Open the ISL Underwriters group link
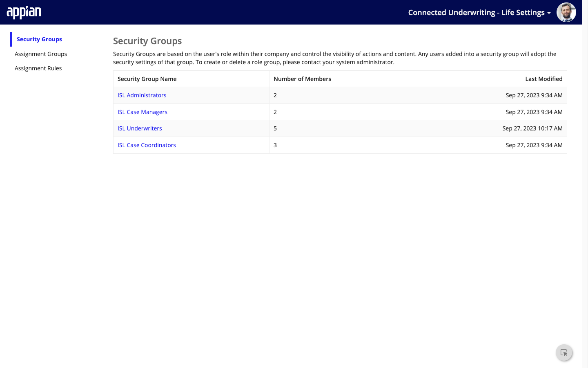 [140, 128]
